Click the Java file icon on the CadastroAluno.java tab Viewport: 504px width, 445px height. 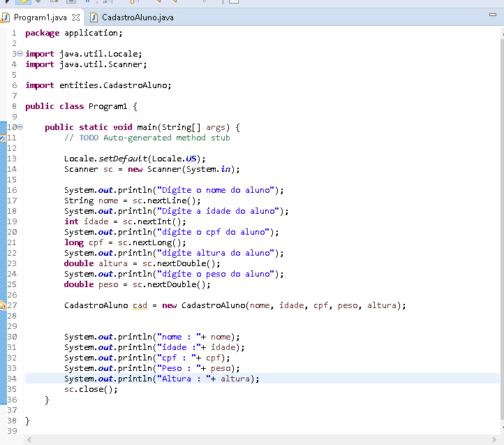tap(94, 17)
